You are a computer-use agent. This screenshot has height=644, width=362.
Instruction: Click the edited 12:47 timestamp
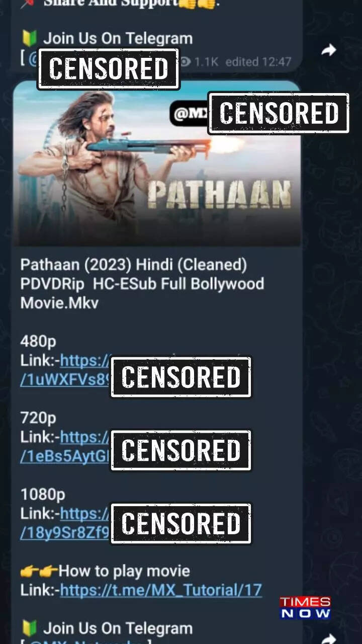(x=258, y=62)
